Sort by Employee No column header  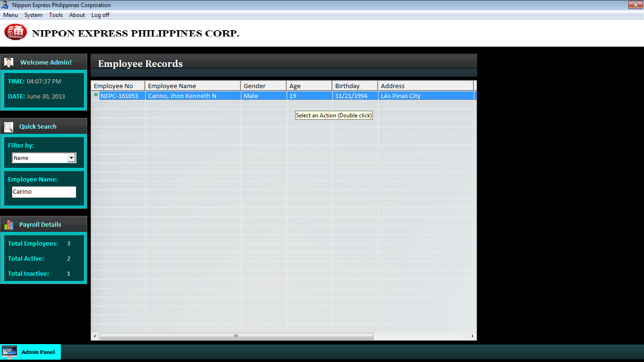pos(118,86)
